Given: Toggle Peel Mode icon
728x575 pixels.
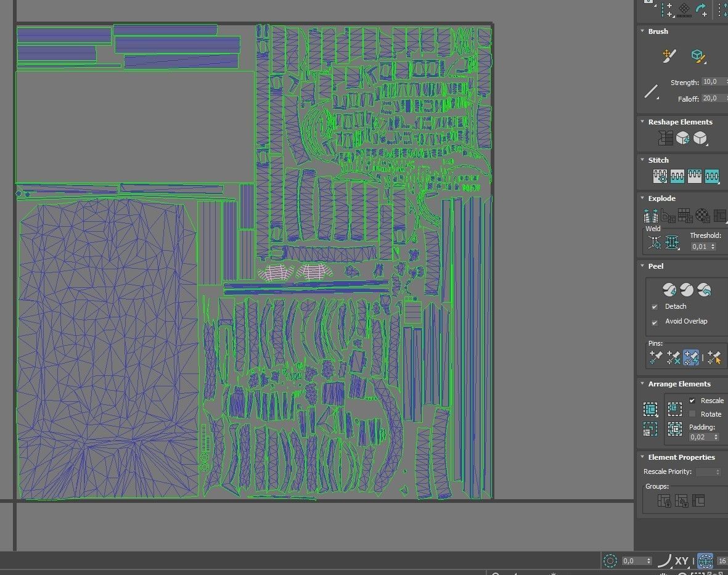Looking at the screenshot, I should click(686, 290).
